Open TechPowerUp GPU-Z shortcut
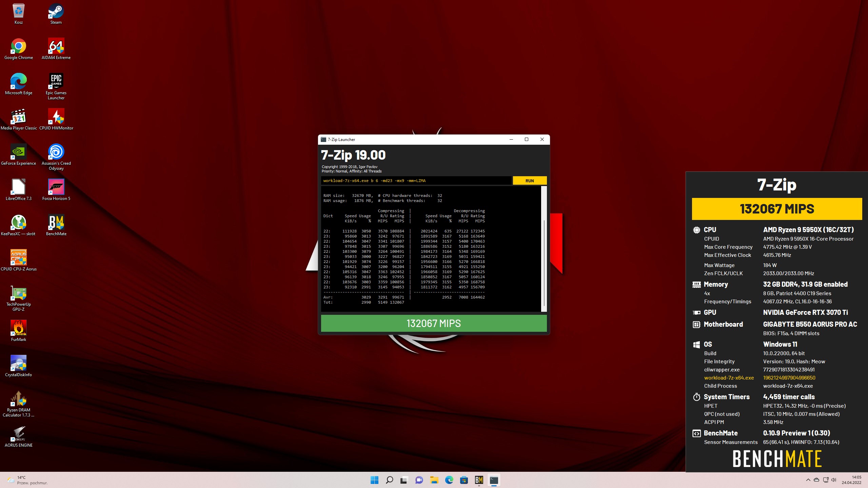The height and width of the screenshot is (488, 868). (19, 298)
